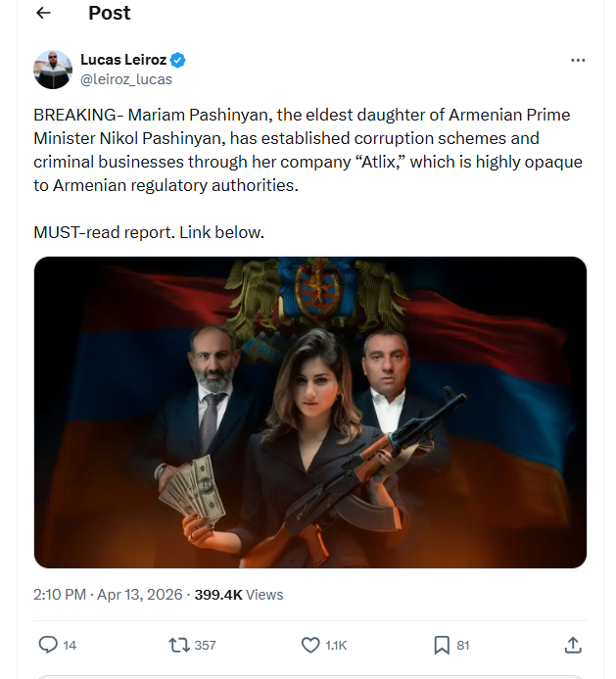
Task: Like the post with the heart icon
Action: 309,645
